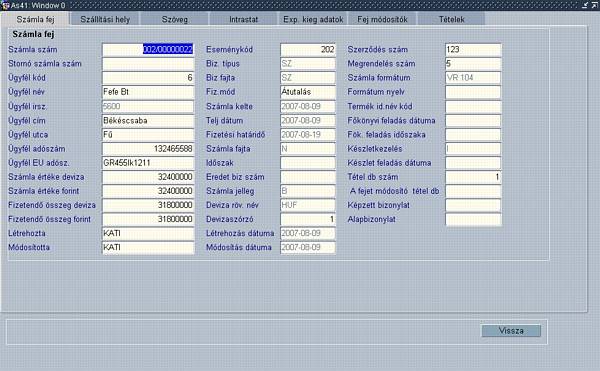Screen dimensions: 600x371
Task: Click the Módosította field with KATI
Action: point(148,247)
